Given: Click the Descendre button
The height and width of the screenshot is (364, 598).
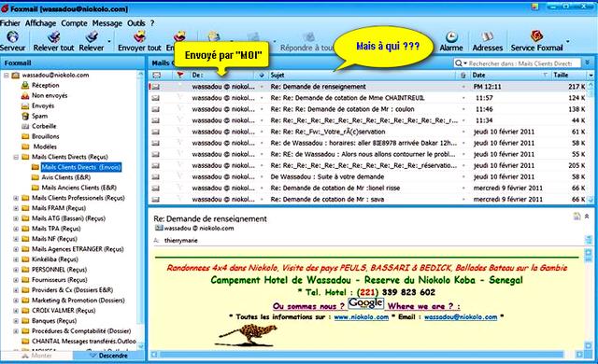Looking at the screenshot, I should pos(108,356).
